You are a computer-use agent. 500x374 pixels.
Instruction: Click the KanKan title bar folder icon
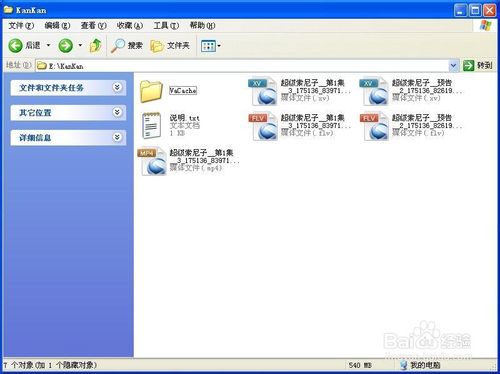pos(8,10)
